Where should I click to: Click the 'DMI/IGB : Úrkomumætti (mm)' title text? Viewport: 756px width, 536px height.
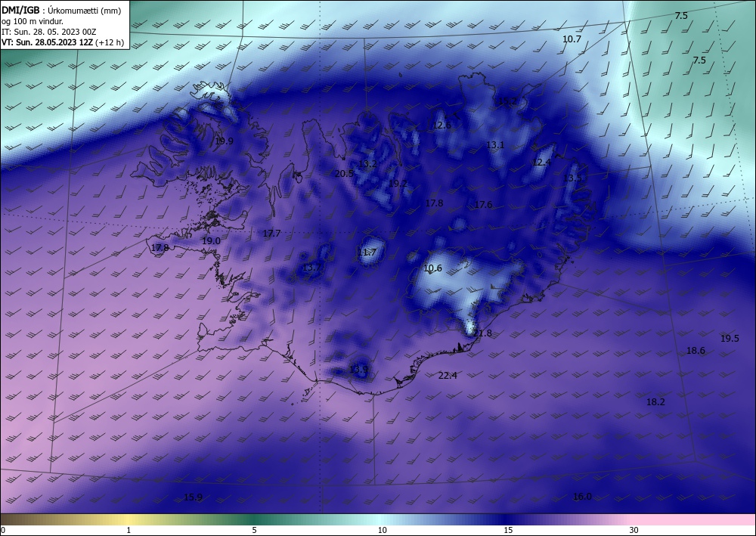click(61, 11)
